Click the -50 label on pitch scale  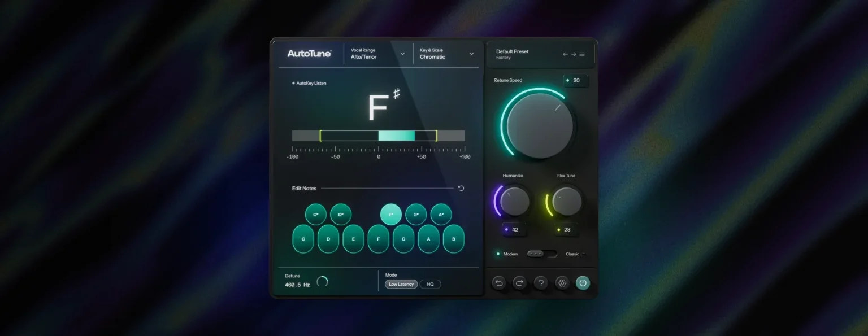coord(335,156)
